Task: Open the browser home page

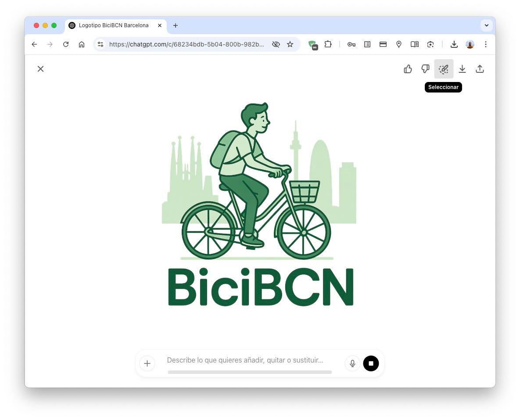Action: (x=82, y=44)
